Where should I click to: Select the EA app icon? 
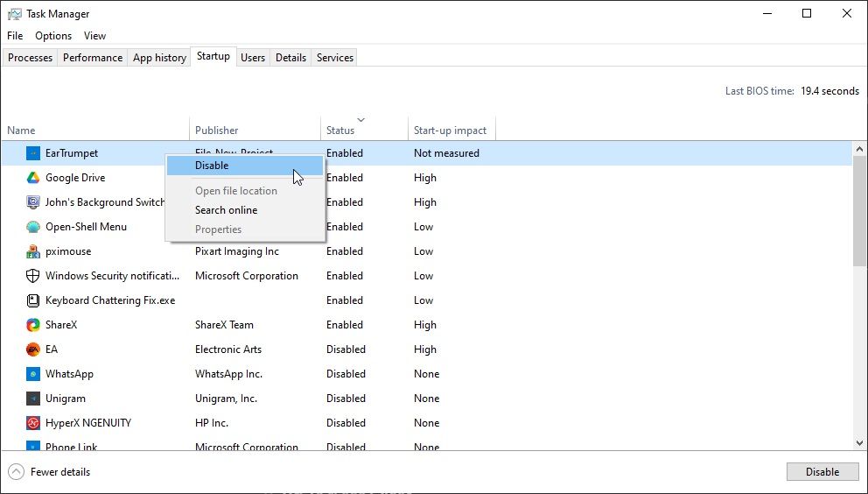click(33, 349)
